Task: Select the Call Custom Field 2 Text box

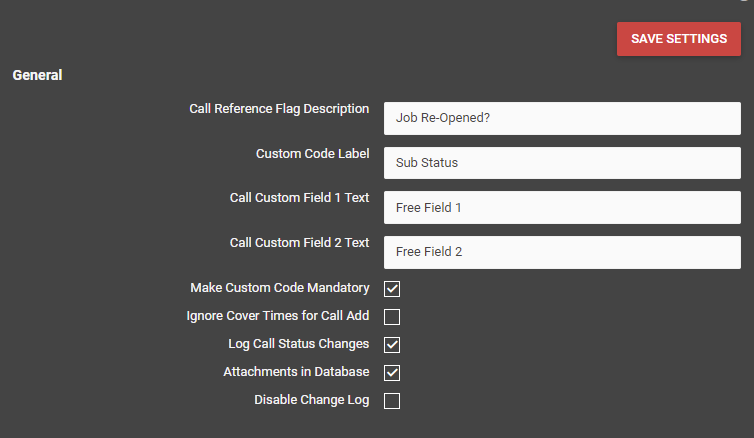Action: coord(562,252)
